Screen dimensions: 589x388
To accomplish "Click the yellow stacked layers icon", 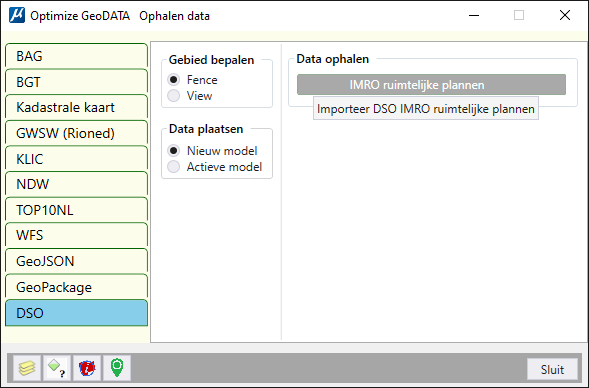I will 27,368.
